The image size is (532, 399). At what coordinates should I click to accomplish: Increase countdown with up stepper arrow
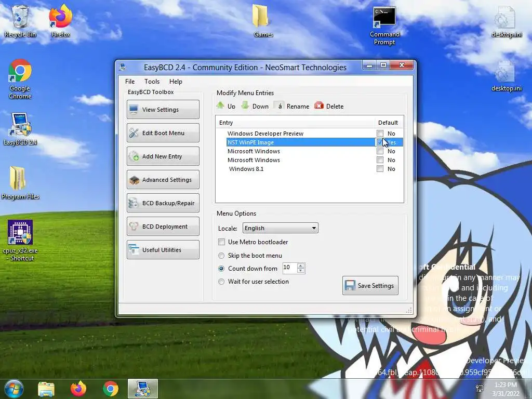(x=301, y=265)
